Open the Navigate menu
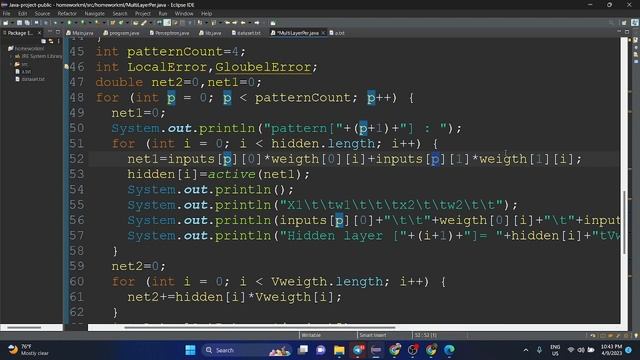This screenshot has height=360, width=640. point(95,13)
